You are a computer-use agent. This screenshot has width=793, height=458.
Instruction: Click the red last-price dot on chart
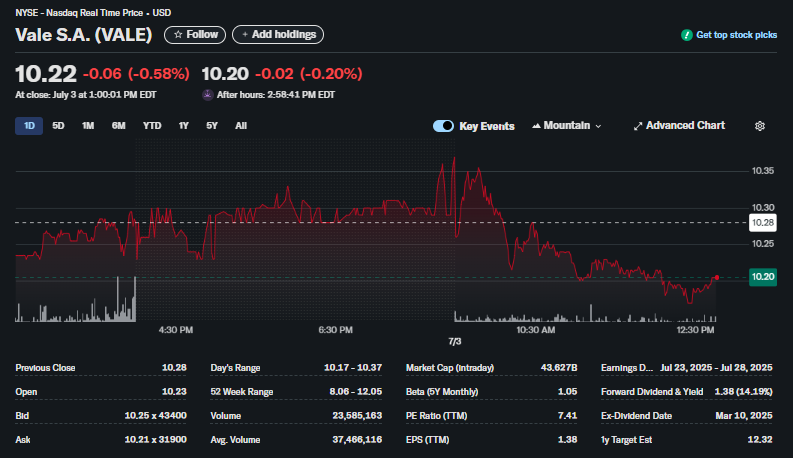pyautogui.click(x=717, y=278)
